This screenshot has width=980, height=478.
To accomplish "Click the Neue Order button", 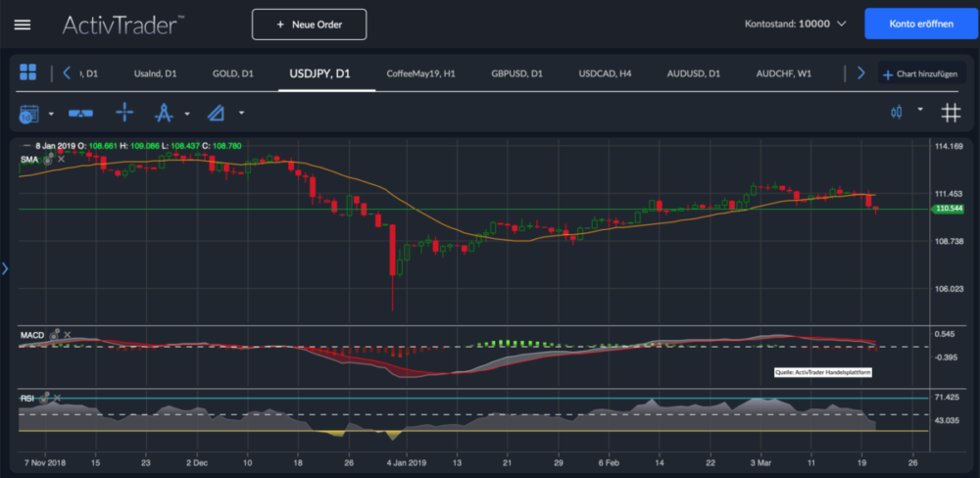I will 310,24.
